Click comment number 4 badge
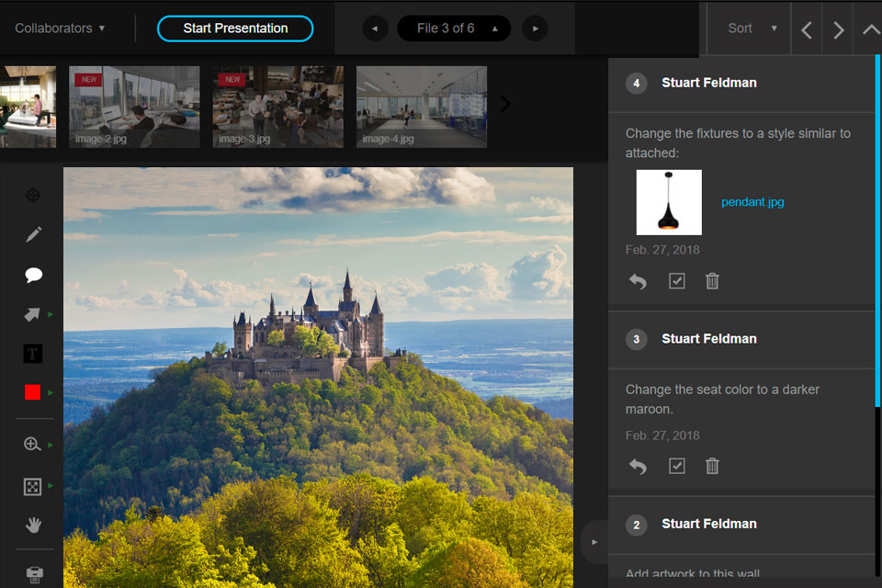 [x=636, y=84]
